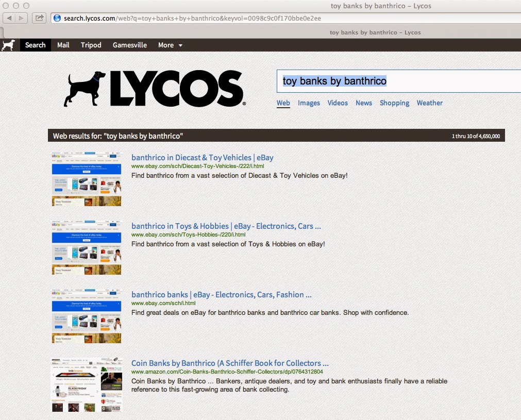Viewport: 521px width, 420px height.
Task: Expand the More dropdown menu
Action: (170, 45)
